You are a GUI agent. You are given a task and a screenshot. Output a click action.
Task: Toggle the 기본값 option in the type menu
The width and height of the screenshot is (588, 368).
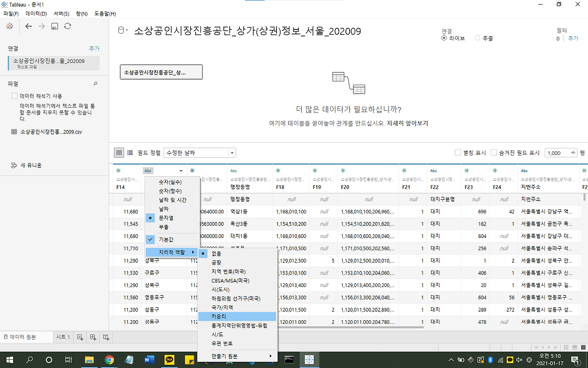[172, 239]
